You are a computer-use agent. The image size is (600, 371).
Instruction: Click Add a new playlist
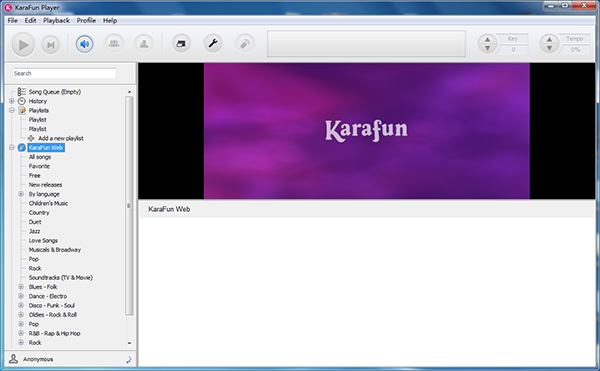pos(60,138)
